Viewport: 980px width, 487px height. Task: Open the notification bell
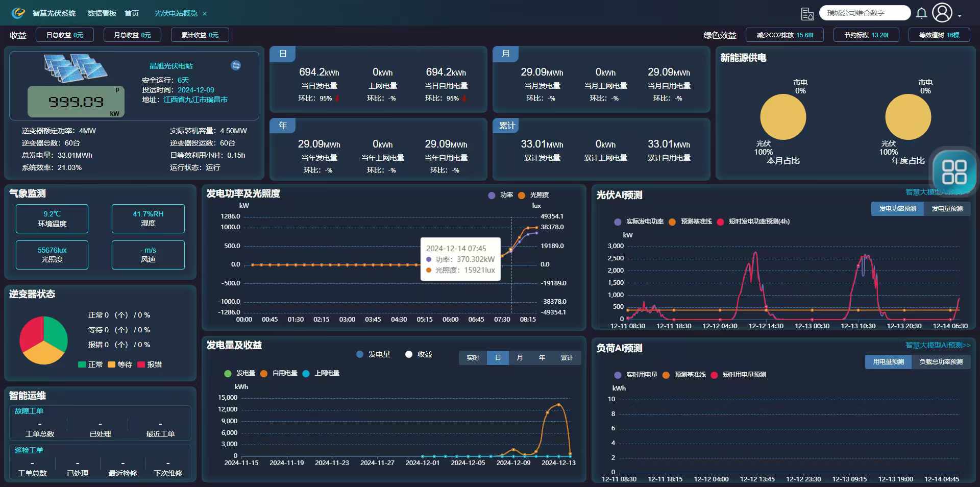pyautogui.click(x=921, y=13)
